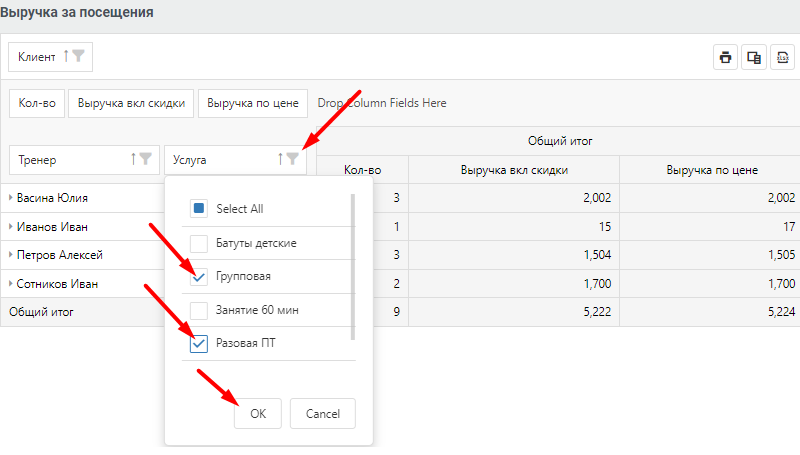Click the Тренер row field

[x=84, y=160]
